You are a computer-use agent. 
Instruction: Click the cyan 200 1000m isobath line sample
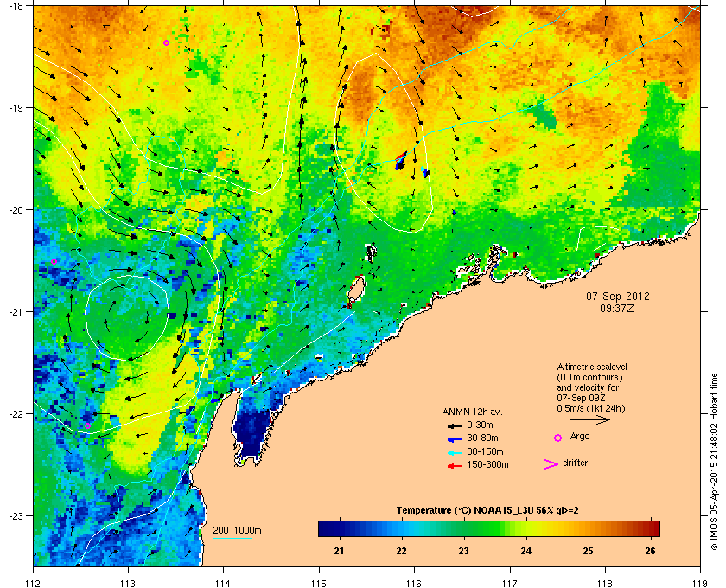pos(232,539)
